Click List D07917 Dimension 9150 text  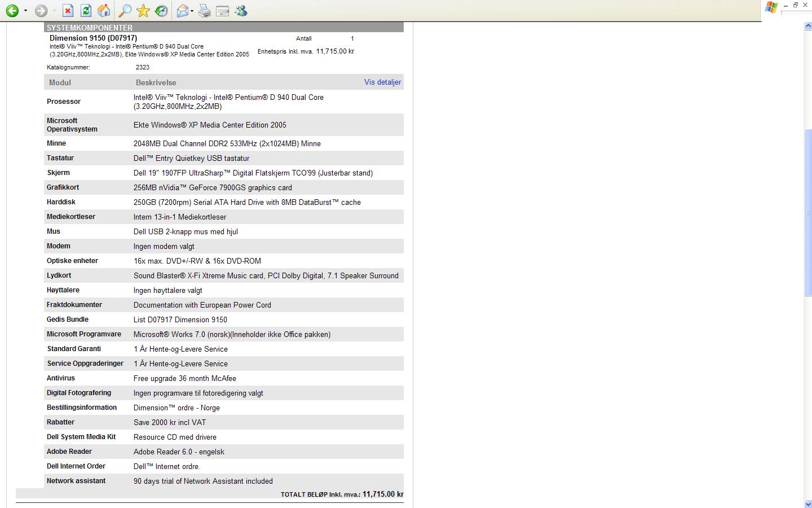pyautogui.click(x=180, y=319)
